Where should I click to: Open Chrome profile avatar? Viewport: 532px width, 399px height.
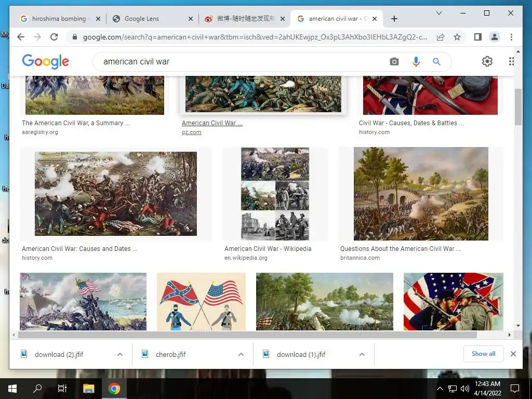point(495,37)
